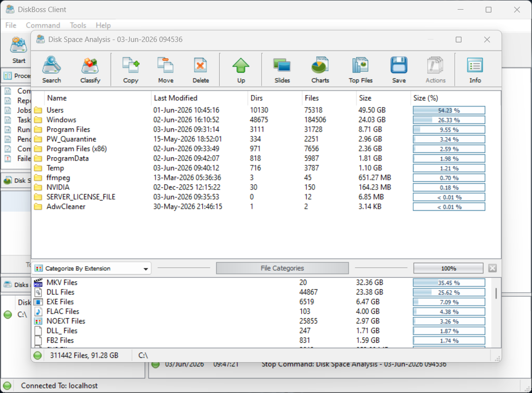Image resolution: width=532 pixels, height=393 pixels.
Task: Click Connected To: localhost status text
Action: (59, 386)
